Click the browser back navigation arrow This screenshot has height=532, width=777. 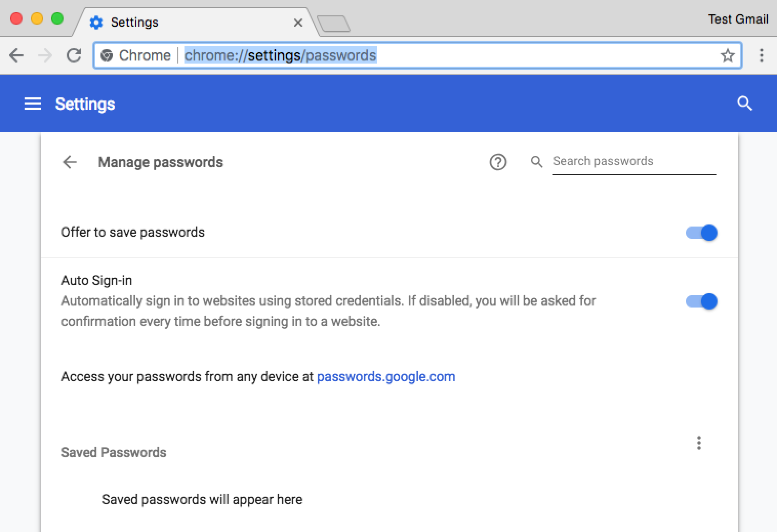[x=16, y=55]
